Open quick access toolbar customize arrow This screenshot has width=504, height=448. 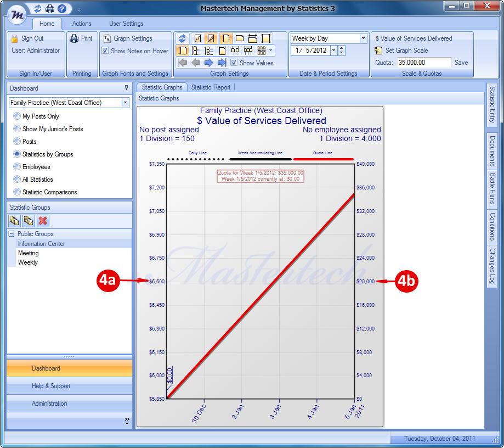[79, 10]
